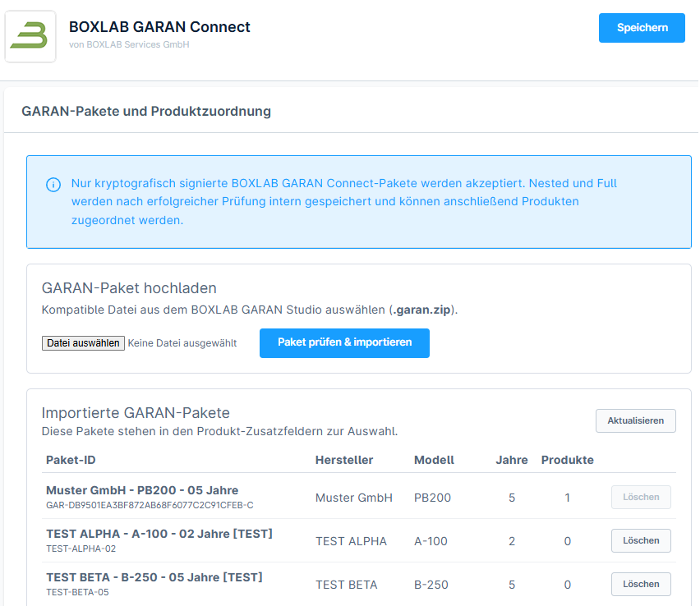The height and width of the screenshot is (606, 700).
Task: Click Paket prüfen & importieren button
Action: tap(344, 342)
